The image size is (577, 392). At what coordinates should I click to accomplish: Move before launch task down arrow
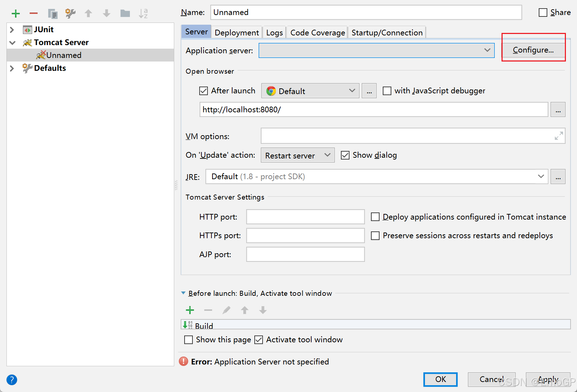(x=263, y=310)
